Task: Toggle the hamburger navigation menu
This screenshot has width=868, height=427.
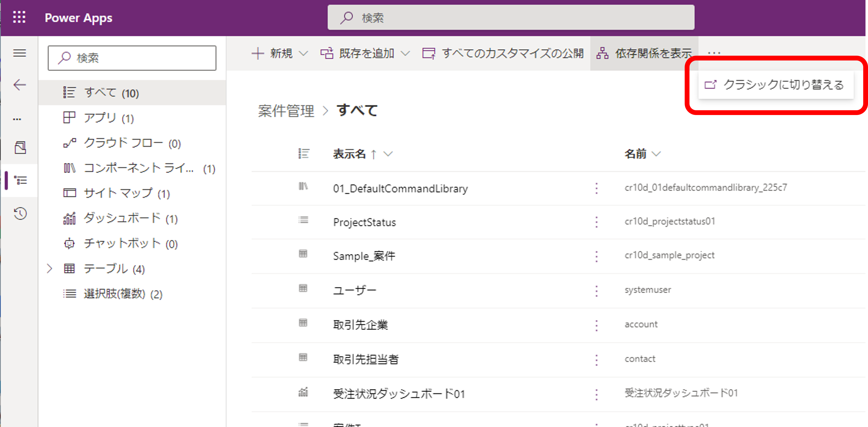Action: click(x=20, y=53)
